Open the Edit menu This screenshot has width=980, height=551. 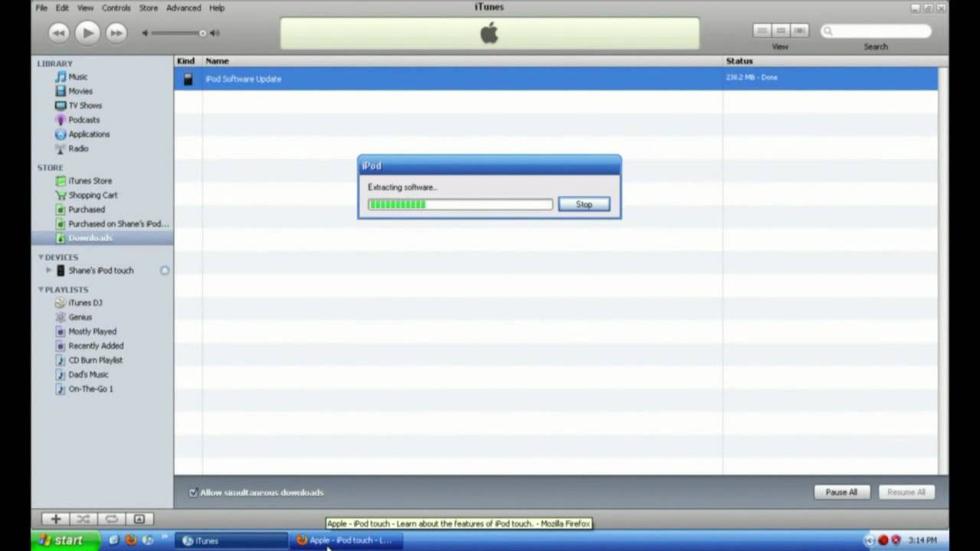[x=62, y=8]
